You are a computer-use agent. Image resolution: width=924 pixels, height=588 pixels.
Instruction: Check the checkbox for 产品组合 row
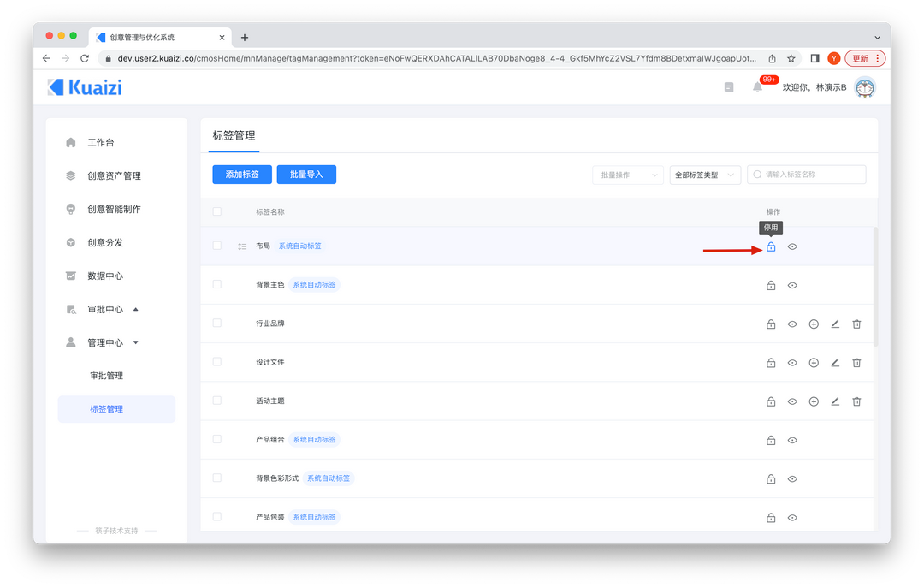[x=216, y=439]
